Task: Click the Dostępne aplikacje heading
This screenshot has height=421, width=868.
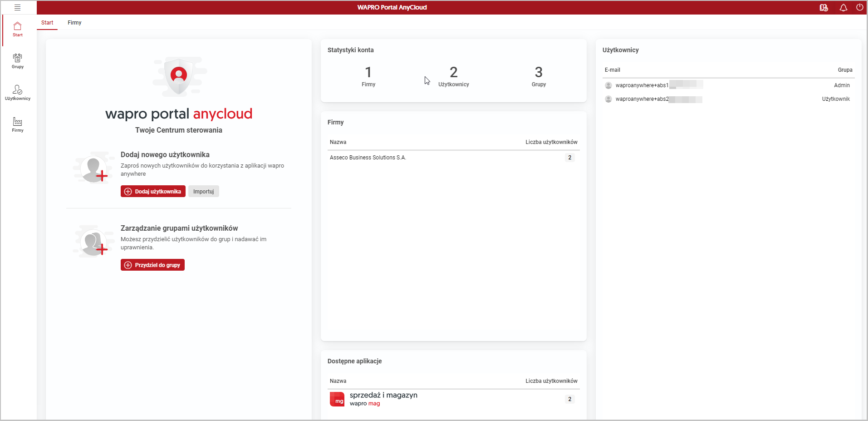Action: pyautogui.click(x=355, y=361)
